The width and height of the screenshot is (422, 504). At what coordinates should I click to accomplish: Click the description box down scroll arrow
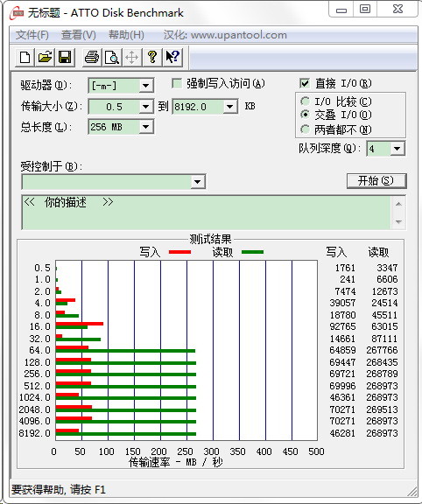click(399, 221)
